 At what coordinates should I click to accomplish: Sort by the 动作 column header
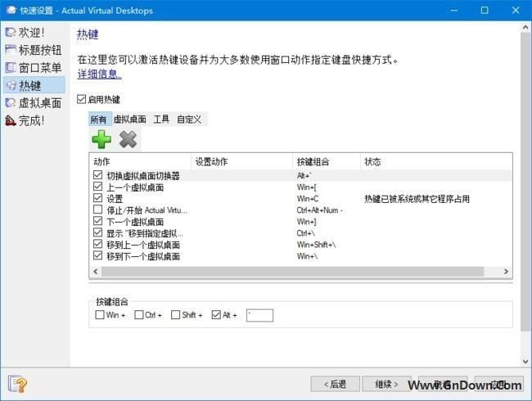140,162
